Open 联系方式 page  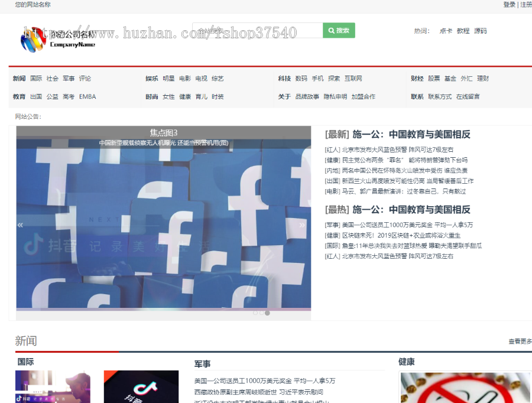tap(440, 97)
